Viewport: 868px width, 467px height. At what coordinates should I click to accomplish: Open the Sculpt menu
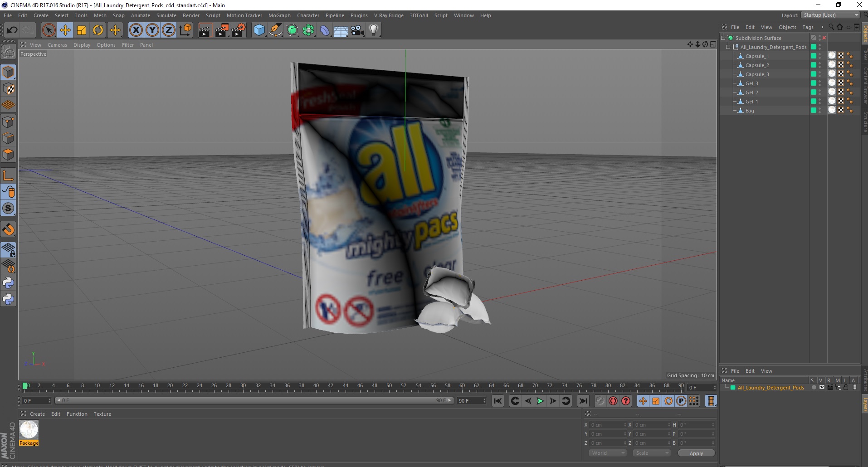(213, 15)
